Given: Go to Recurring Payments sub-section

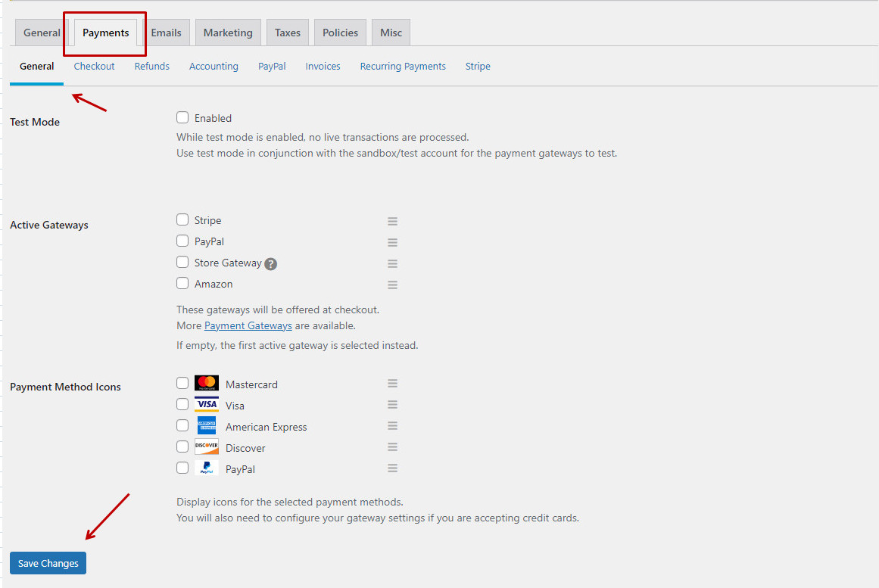Looking at the screenshot, I should pyautogui.click(x=403, y=66).
